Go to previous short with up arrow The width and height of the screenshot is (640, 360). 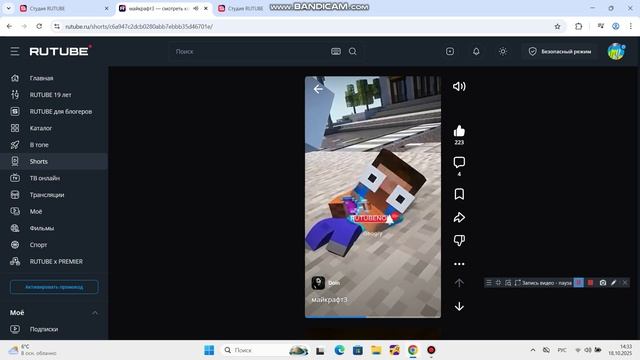click(x=459, y=282)
